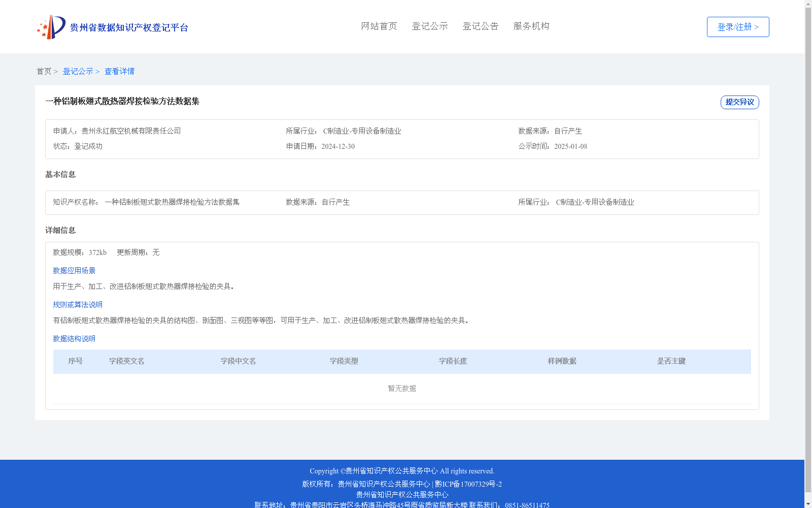
Task: Click the page vertical scrollbar thumb
Action: tap(808, 250)
